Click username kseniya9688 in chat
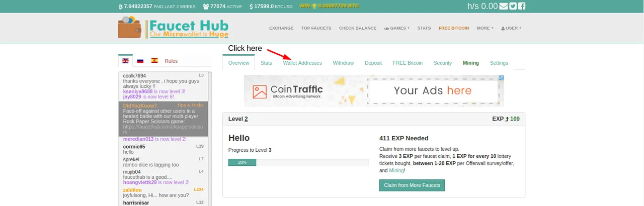Image resolution: width=644 pixels, height=206 pixels. pyautogui.click(x=137, y=91)
